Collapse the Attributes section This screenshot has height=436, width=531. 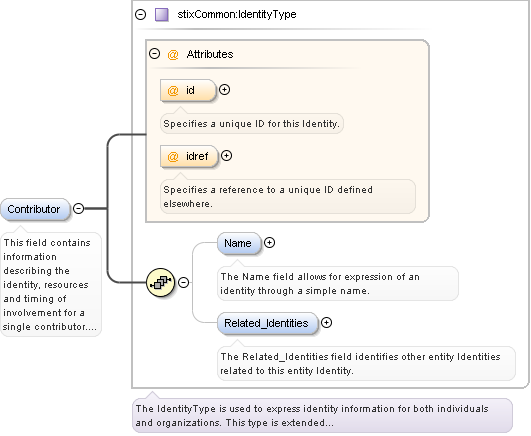pyautogui.click(x=154, y=54)
